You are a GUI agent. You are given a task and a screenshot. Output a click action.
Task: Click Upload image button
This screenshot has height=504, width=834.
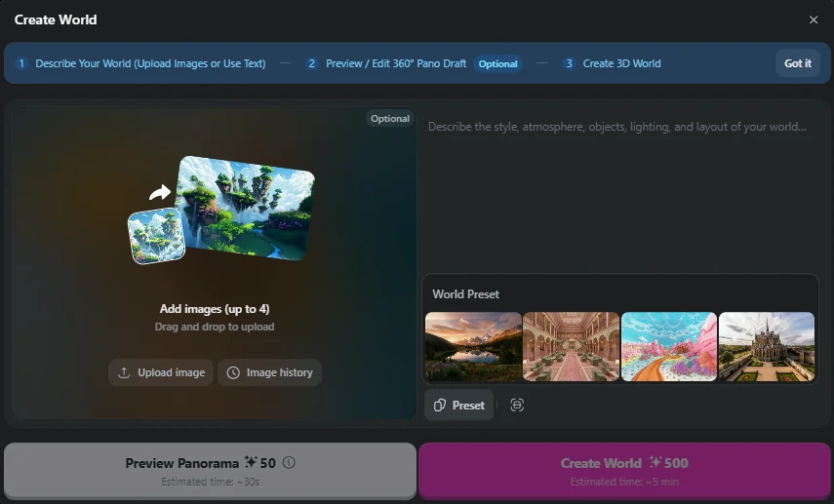161,372
